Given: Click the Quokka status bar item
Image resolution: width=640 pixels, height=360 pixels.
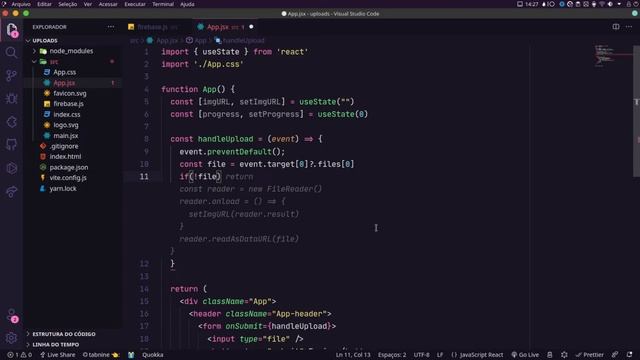Looking at the screenshot, I should pyautogui.click(x=153, y=355).
